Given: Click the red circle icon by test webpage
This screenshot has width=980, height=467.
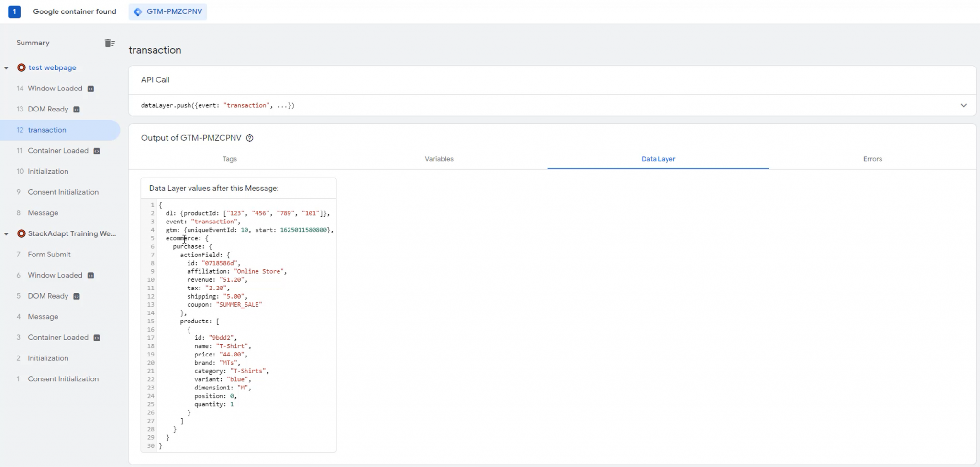Looking at the screenshot, I should (x=21, y=67).
